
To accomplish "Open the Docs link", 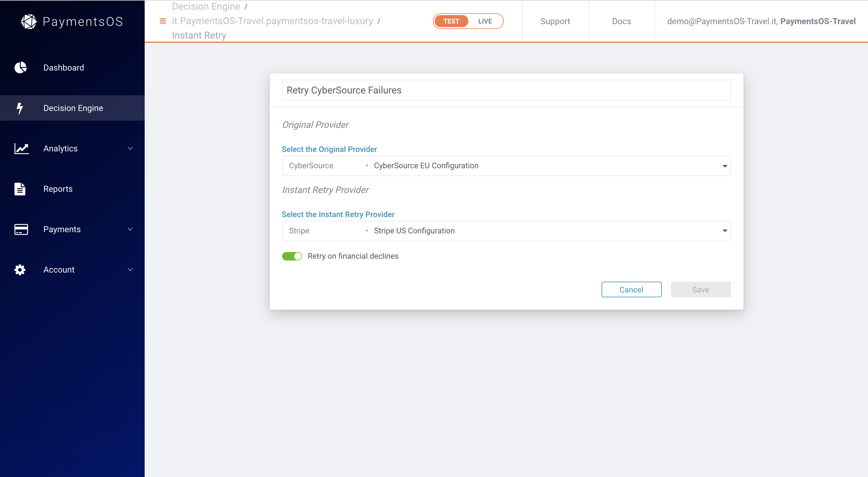I will click(x=621, y=21).
